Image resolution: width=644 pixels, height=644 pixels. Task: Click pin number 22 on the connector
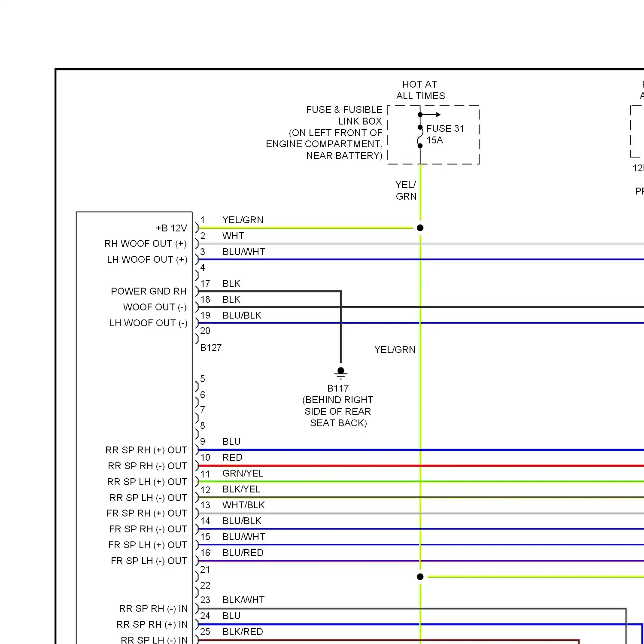(x=205, y=586)
